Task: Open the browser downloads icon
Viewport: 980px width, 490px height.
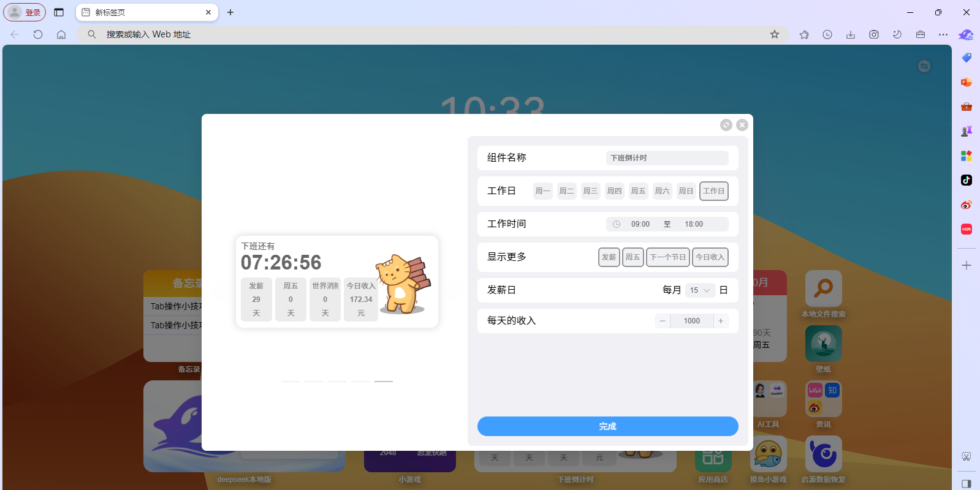Action: coord(851,34)
